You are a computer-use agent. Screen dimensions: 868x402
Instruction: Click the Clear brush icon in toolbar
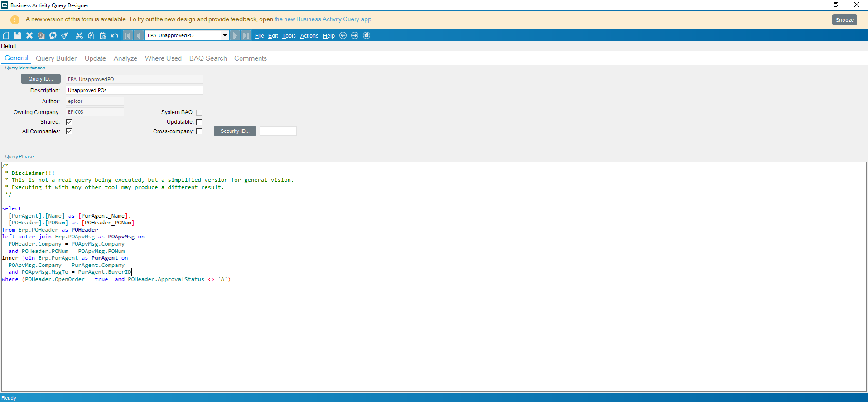point(65,35)
